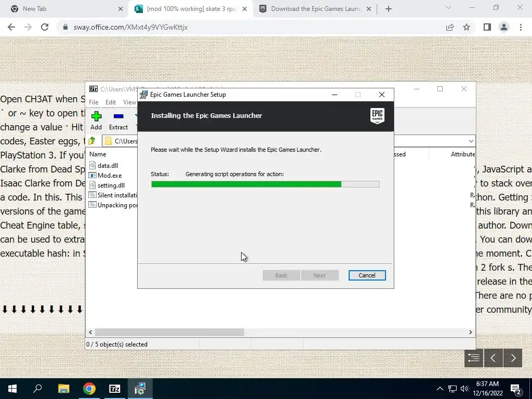Open 7-Zip from the taskbar
This screenshot has width=532, height=399.
pyautogui.click(x=115, y=389)
